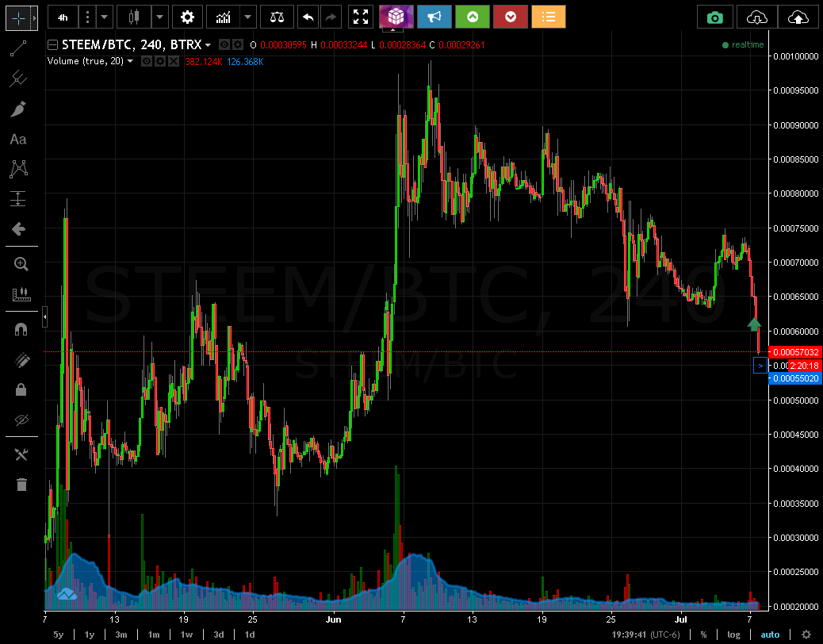Toggle log scale
The height and width of the screenshot is (644, 823).
pyautogui.click(x=733, y=634)
